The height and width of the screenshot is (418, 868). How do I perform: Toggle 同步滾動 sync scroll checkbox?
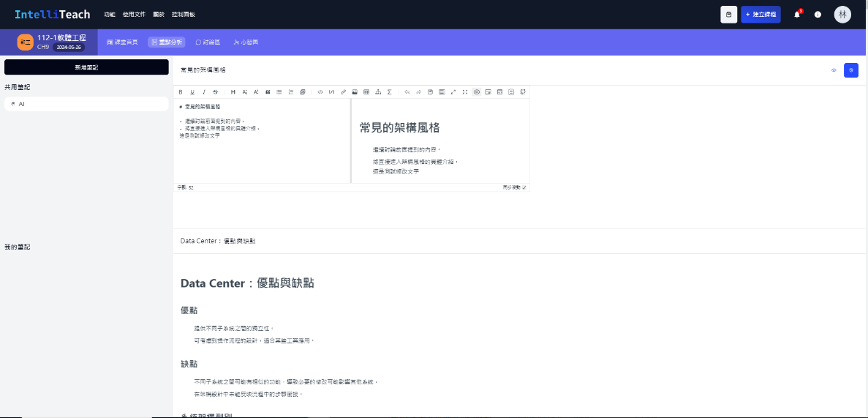pos(524,187)
